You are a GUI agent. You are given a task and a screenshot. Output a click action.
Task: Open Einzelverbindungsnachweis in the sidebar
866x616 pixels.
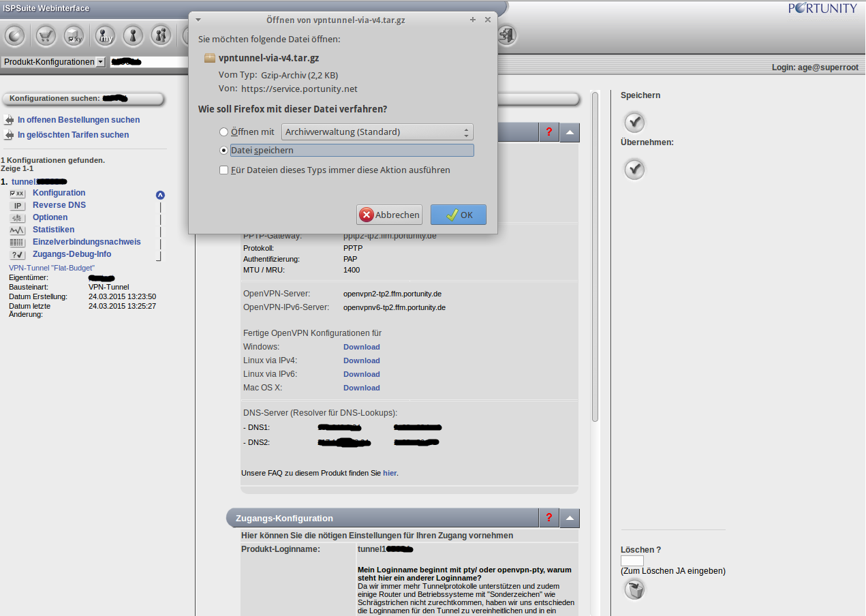point(87,242)
